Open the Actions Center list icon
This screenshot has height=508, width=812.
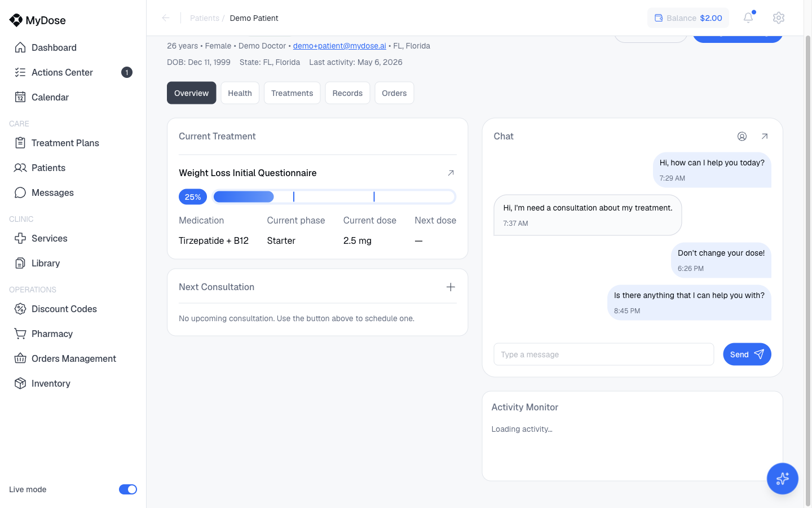[20, 72]
